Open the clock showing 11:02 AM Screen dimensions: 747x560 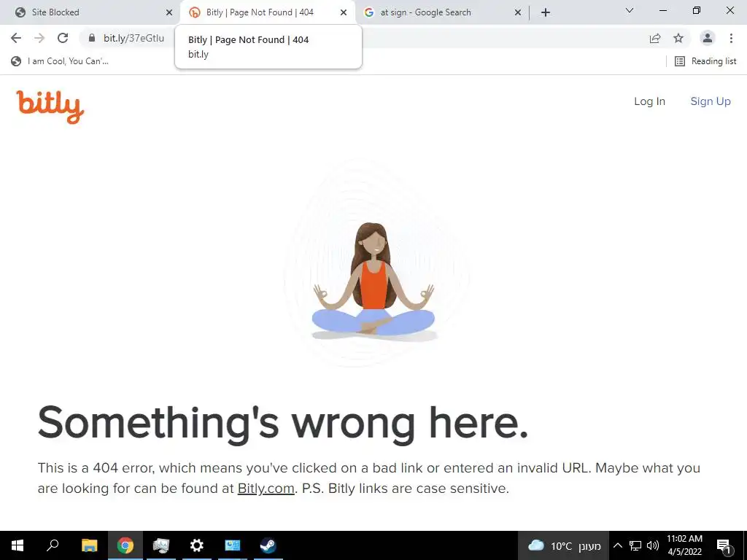[684, 545]
